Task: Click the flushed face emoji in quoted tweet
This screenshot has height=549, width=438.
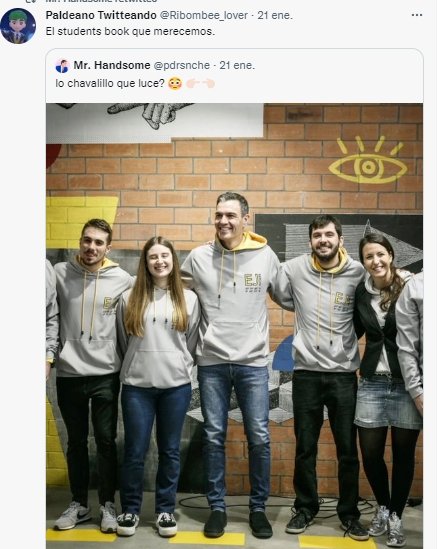Action: tap(175, 84)
